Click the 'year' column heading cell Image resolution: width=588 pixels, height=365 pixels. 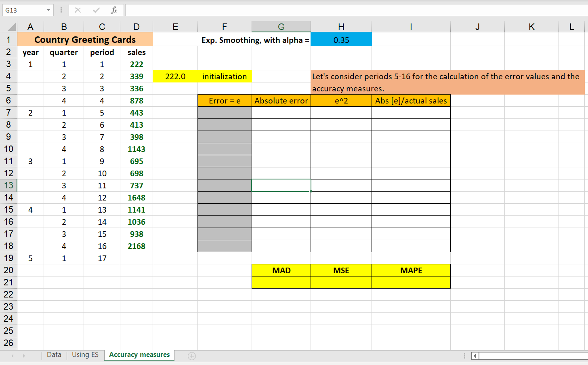coord(30,52)
